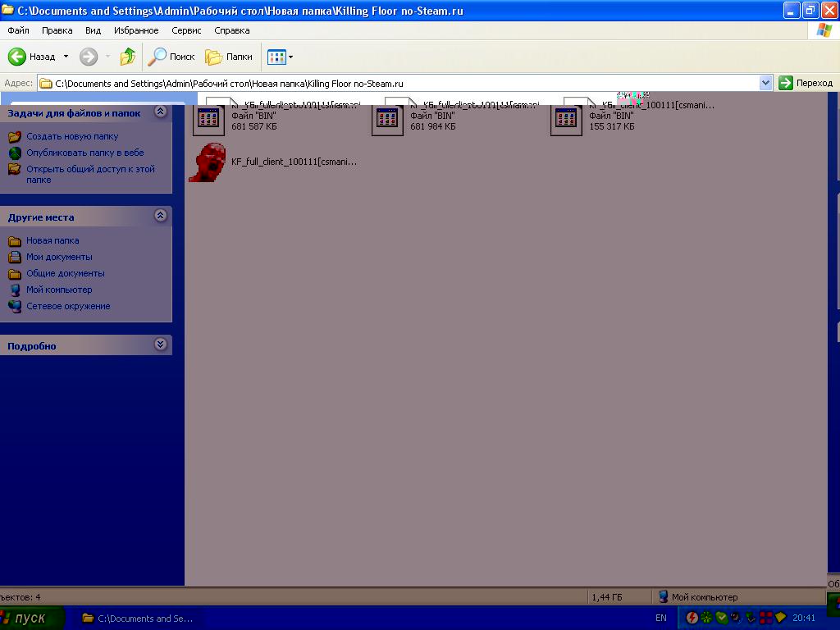840x630 pixels.
Task: Open the Search (Поиск) tool
Action: point(171,57)
